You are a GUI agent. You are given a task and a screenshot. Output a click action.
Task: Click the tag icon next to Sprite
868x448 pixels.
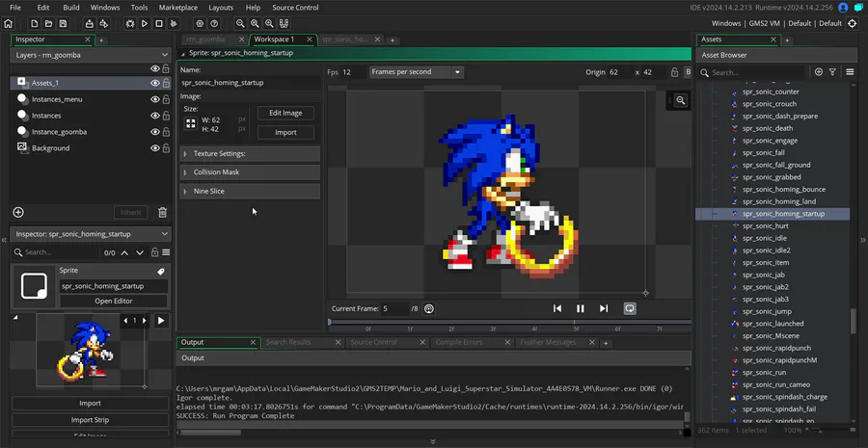[x=160, y=272]
